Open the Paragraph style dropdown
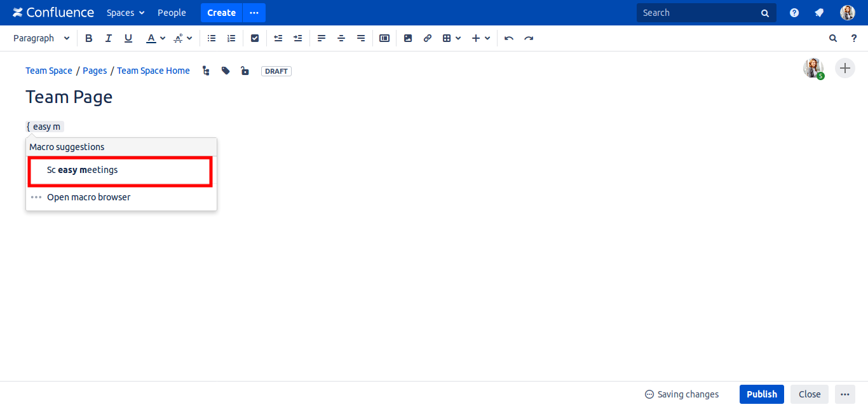868x407 pixels. click(x=41, y=38)
